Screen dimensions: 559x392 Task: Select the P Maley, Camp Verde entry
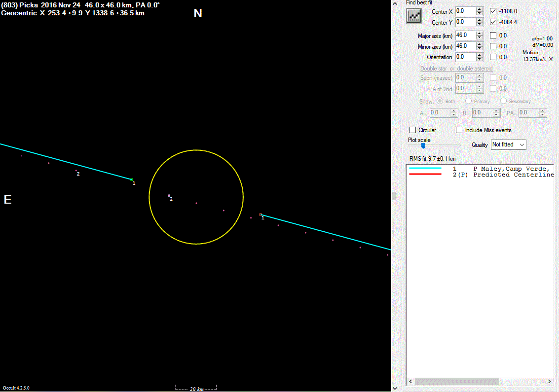(x=481, y=169)
